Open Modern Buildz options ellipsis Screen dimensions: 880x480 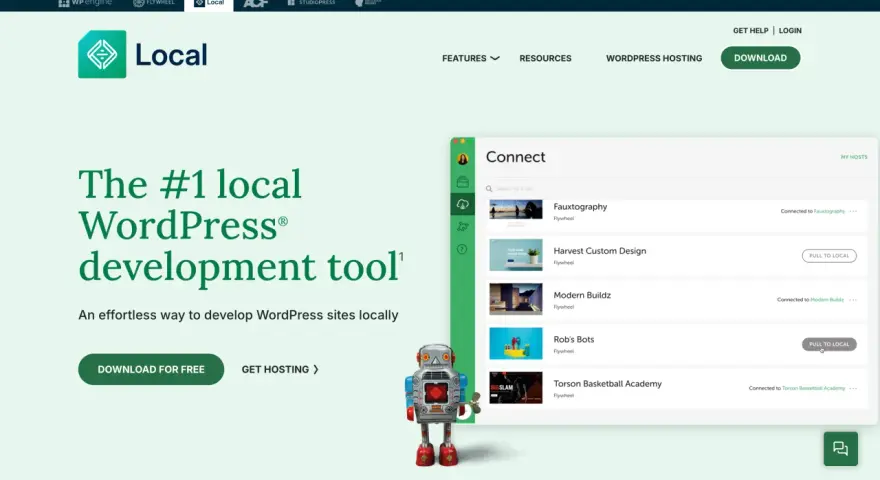[853, 300]
